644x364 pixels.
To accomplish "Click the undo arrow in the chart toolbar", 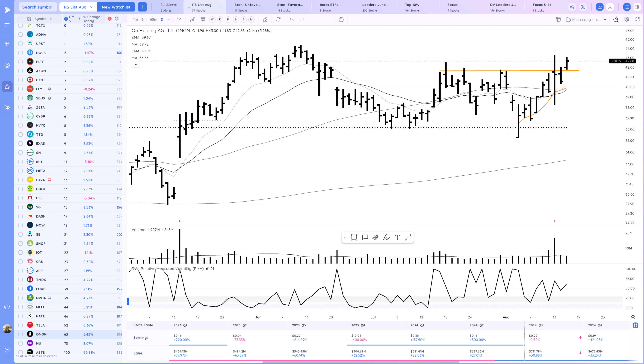I will [x=291, y=19].
